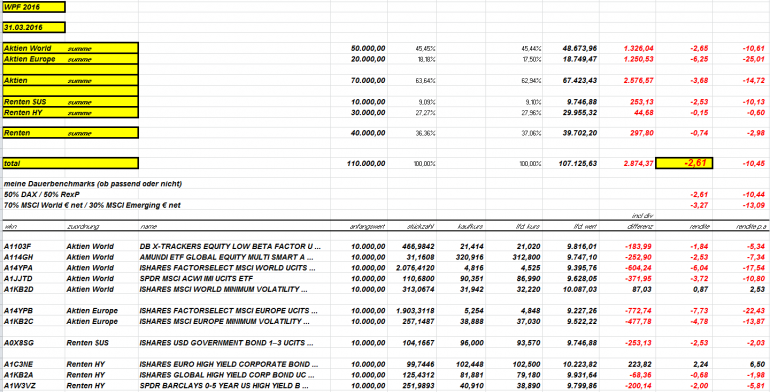The height and width of the screenshot is (392, 770).
Task: Click the AMUNDI ETF GLOBAL EQUITY name cell
Action: tap(230, 257)
